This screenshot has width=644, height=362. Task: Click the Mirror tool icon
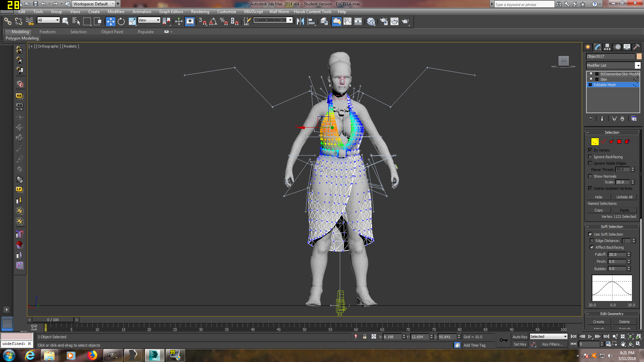coord(300,21)
